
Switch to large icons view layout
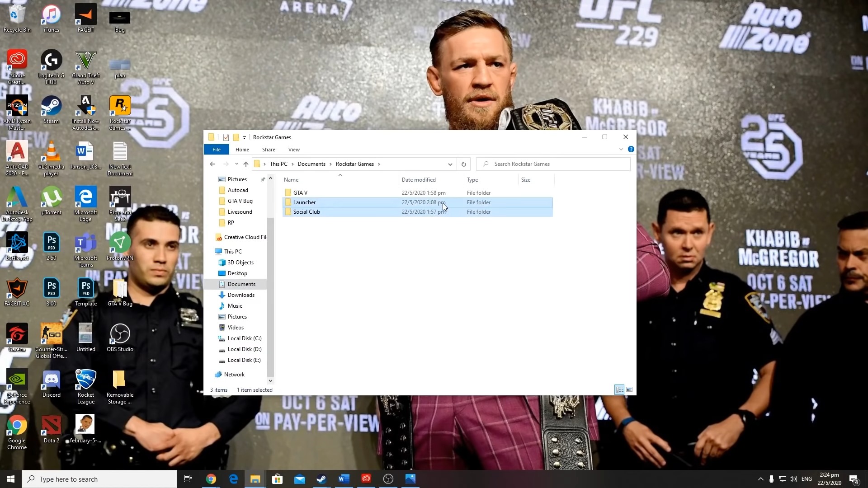pos(629,389)
